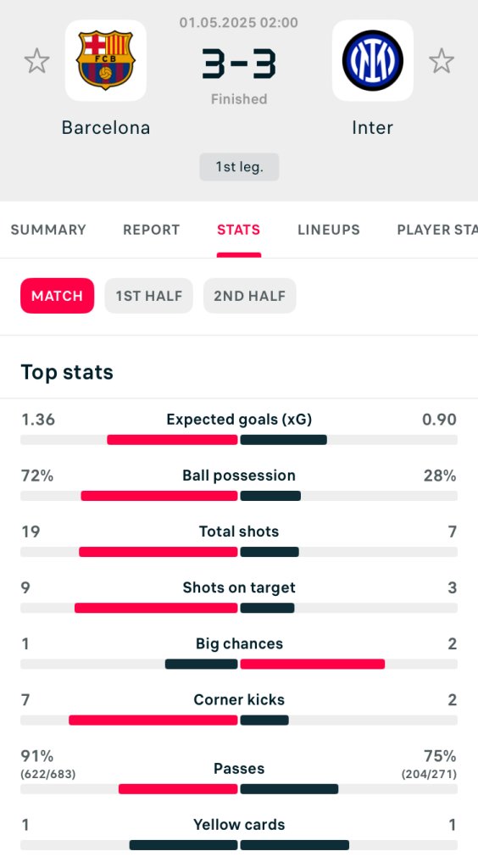
Task: Open the Barcelona club crest
Action: (x=106, y=60)
